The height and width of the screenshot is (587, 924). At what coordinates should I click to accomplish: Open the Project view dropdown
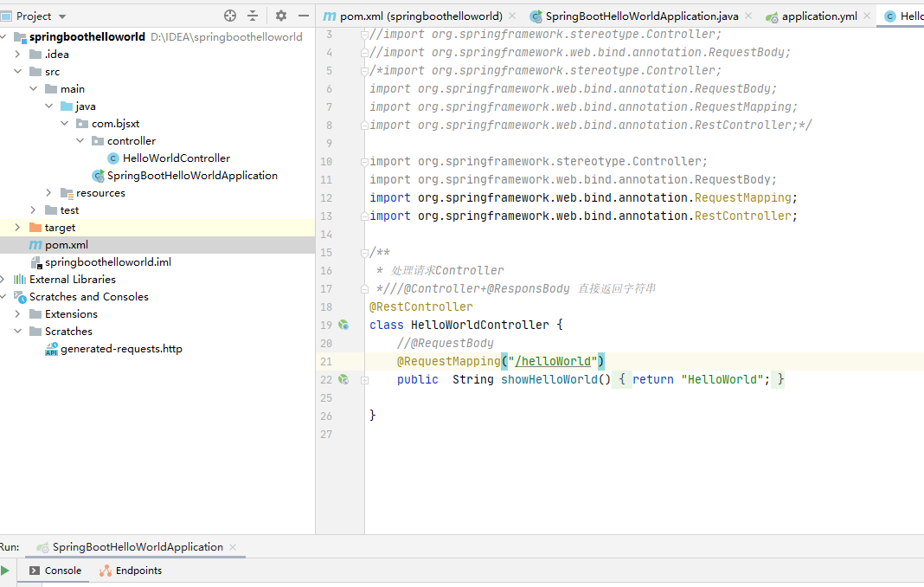click(62, 16)
